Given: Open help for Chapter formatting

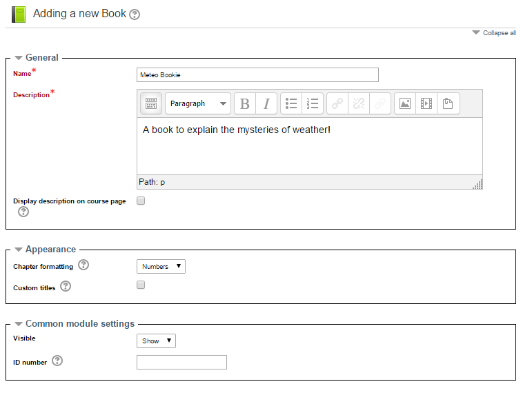Looking at the screenshot, I should [x=83, y=265].
